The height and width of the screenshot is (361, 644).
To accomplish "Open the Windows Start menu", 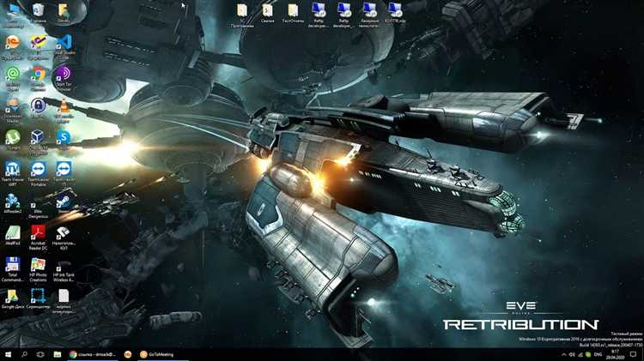I will [x=8, y=354].
